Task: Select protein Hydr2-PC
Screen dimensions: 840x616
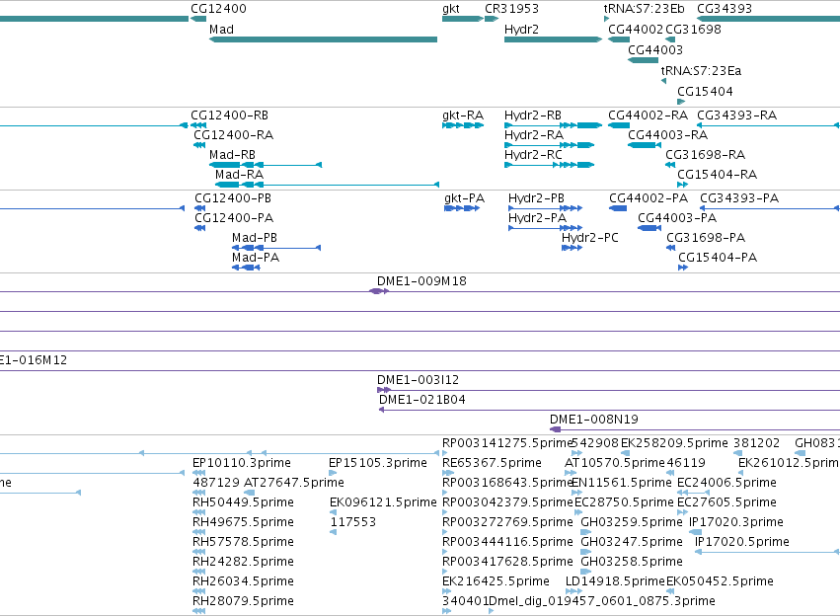Action: click(x=590, y=238)
